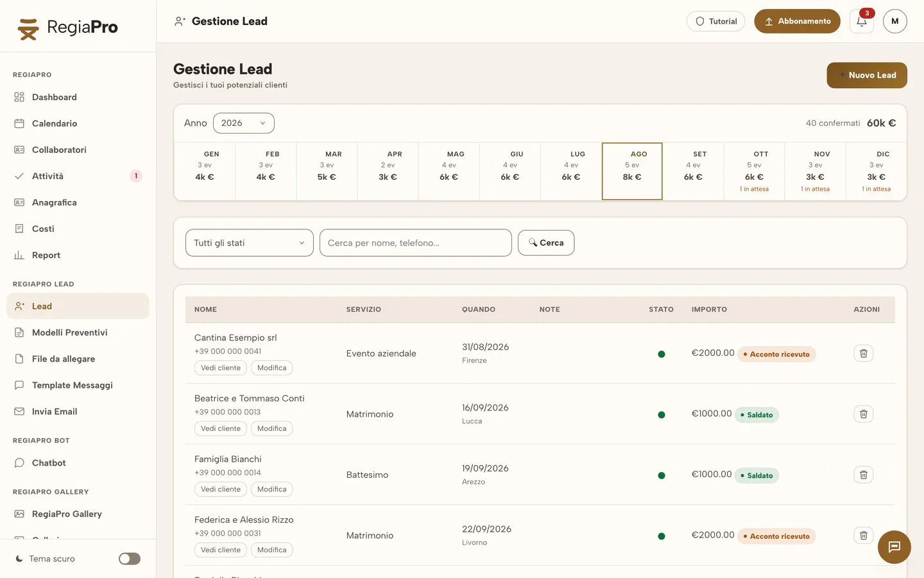
Task: Select the DIC month tab
Action: [877, 171]
